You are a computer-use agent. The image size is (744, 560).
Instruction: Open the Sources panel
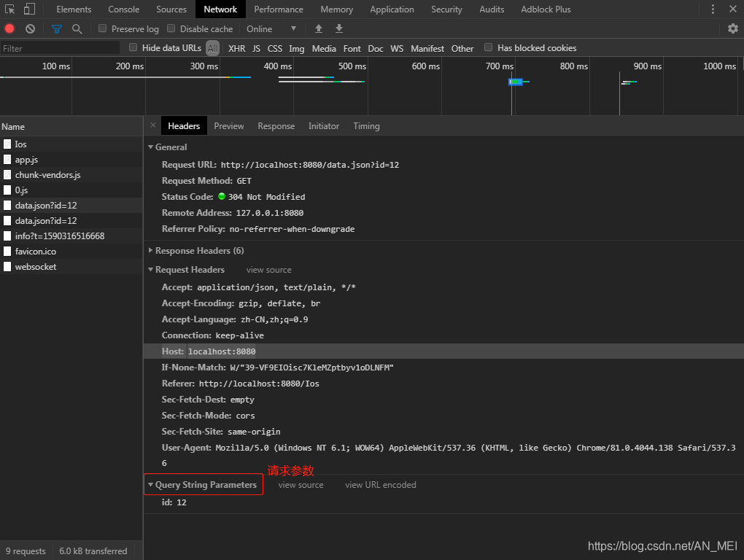click(171, 9)
